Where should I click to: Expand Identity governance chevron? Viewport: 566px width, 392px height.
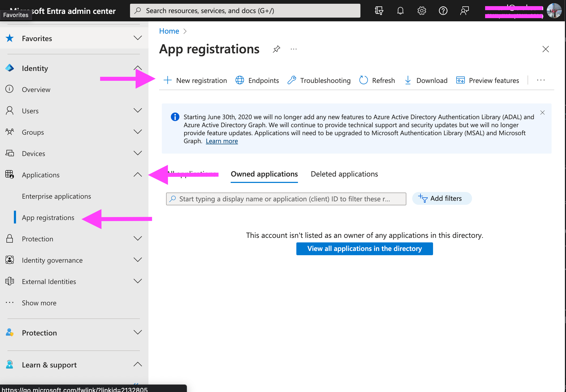[x=137, y=260]
